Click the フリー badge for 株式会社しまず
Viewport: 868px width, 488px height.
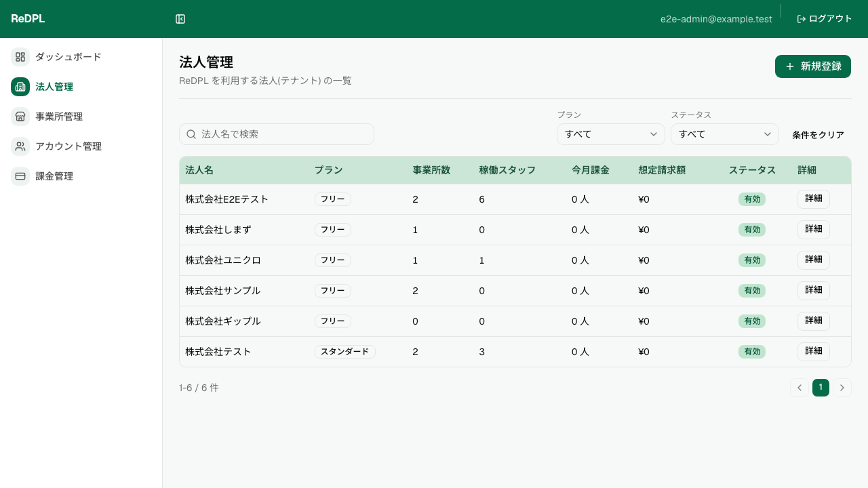point(332,230)
